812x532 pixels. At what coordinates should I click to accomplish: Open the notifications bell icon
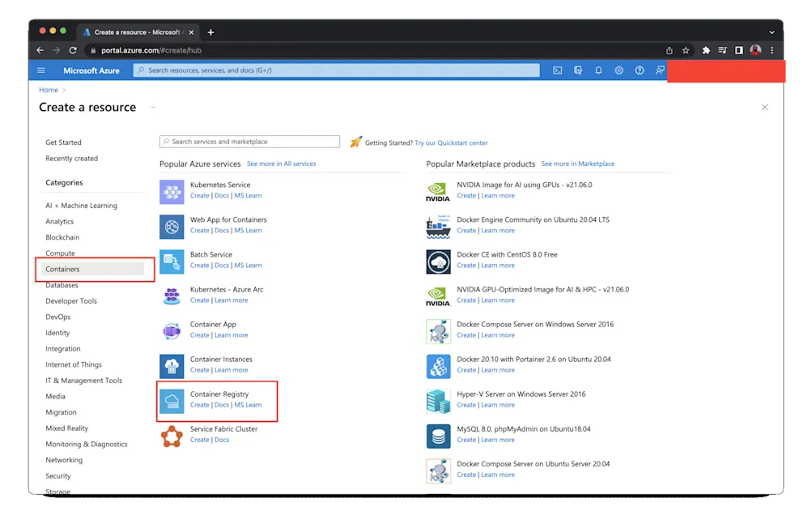[x=598, y=70]
